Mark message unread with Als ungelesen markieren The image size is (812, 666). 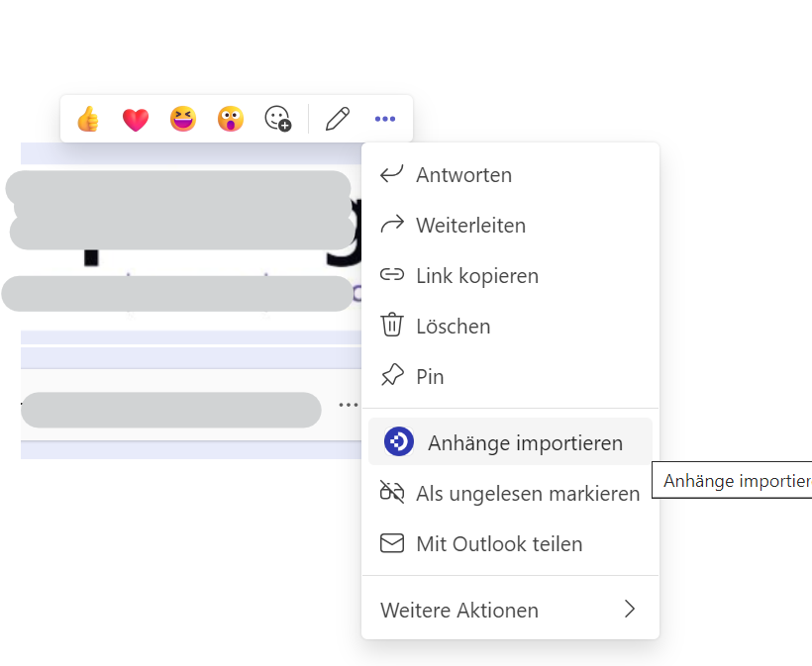pyautogui.click(x=528, y=494)
